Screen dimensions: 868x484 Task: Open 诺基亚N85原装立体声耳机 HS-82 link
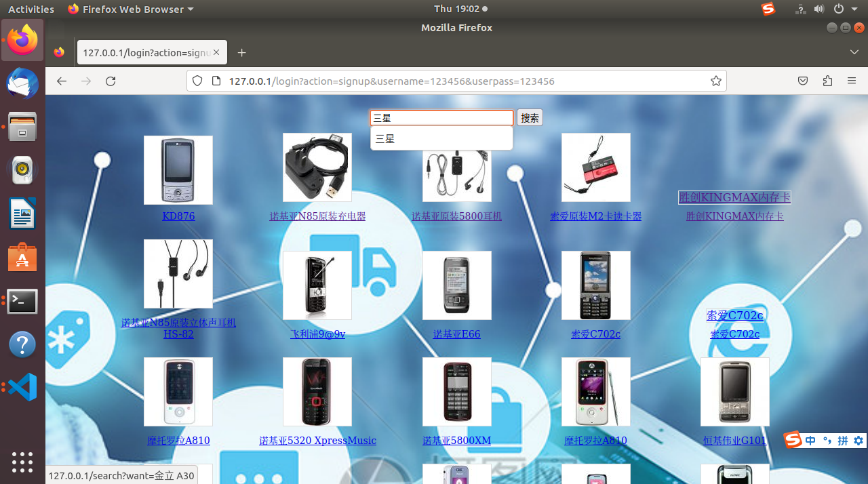[178, 328]
